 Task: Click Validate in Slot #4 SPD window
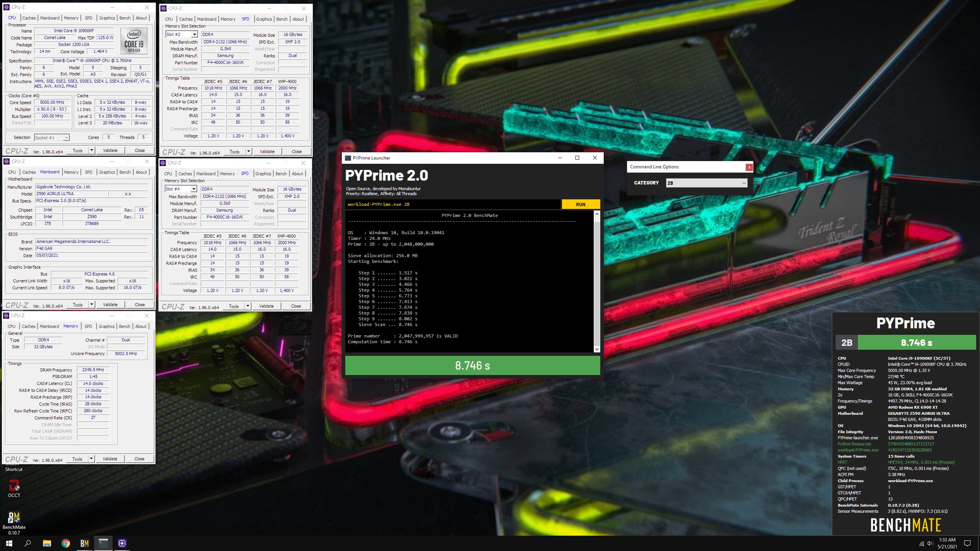(266, 306)
